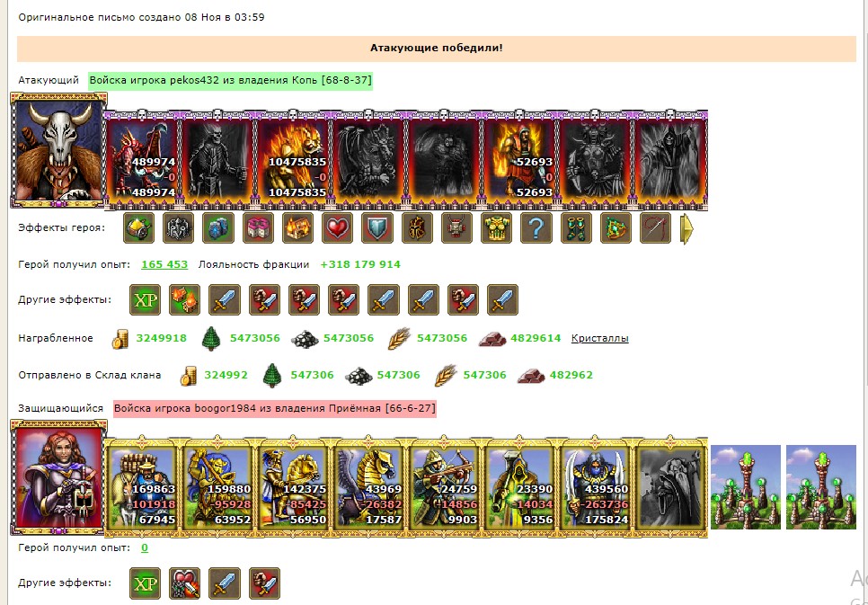Click the first green crystal tower image
This screenshot has height=605, width=868.
[746, 487]
